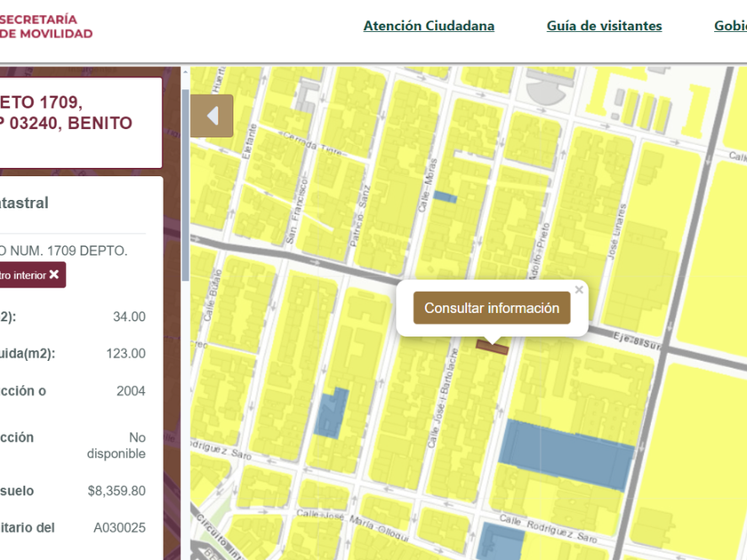Open the Atención Ciudadana link
Viewport: 747px width, 560px height.
pos(429,26)
